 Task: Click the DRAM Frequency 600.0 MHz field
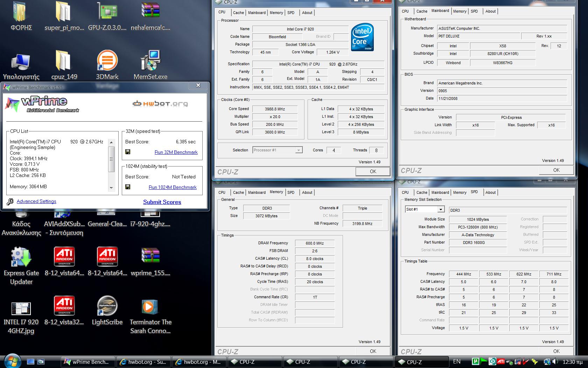[315, 243]
